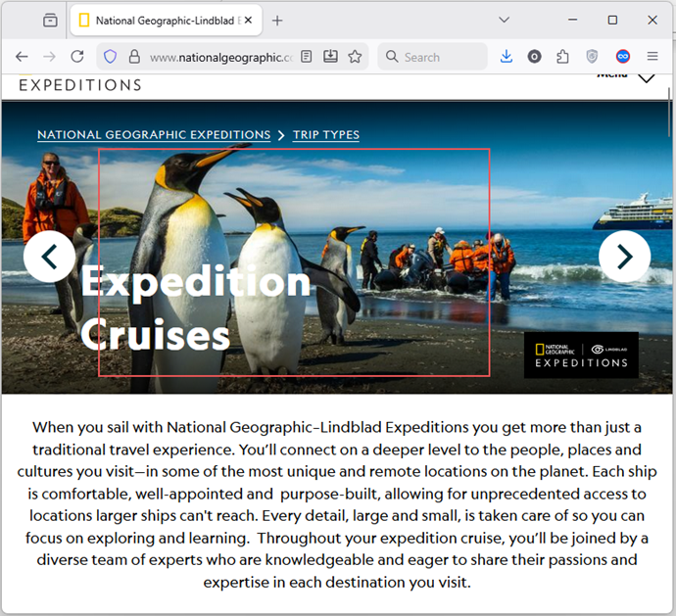Open Firefox downloads panel
This screenshot has height=616, width=676.
[507, 57]
